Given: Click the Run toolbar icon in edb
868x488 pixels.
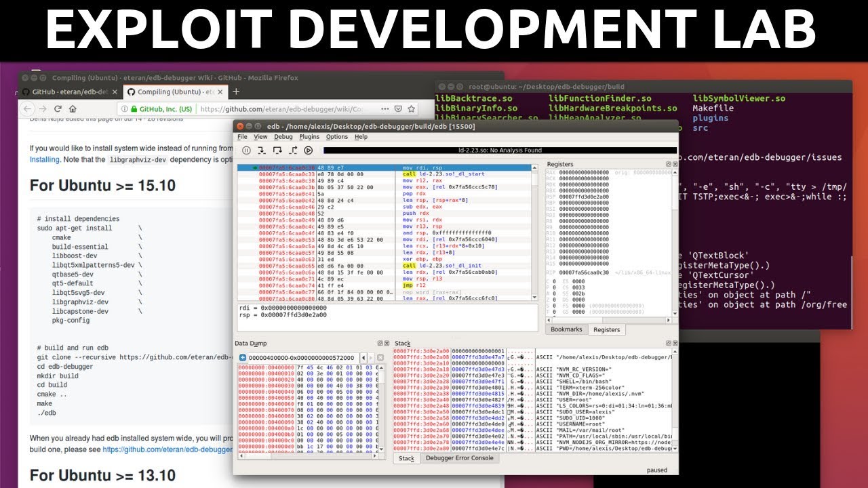Looking at the screenshot, I should (x=308, y=150).
